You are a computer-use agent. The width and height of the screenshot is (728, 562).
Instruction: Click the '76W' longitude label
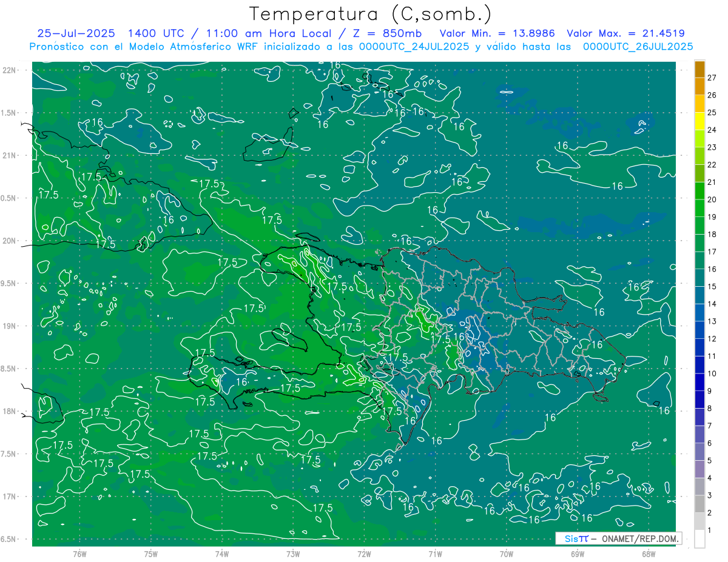(79, 554)
